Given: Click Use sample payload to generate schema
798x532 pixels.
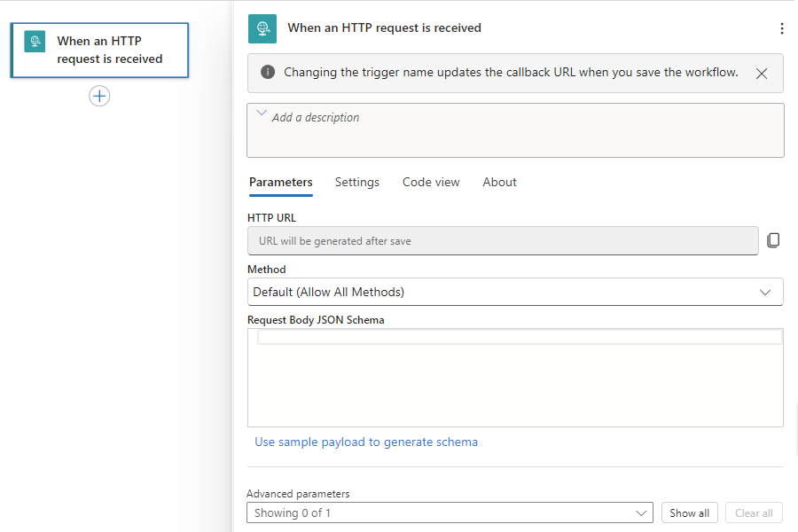Looking at the screenshot, I should [x=366, y=442].
